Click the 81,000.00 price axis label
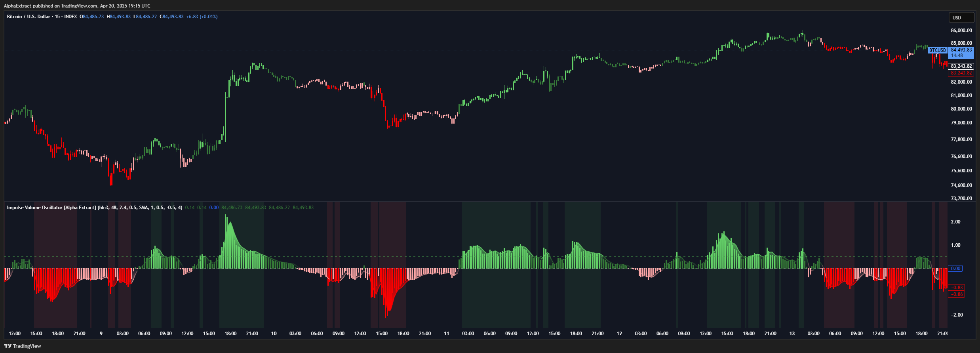Viewport: 980px width, 353px height. point(961,95)
